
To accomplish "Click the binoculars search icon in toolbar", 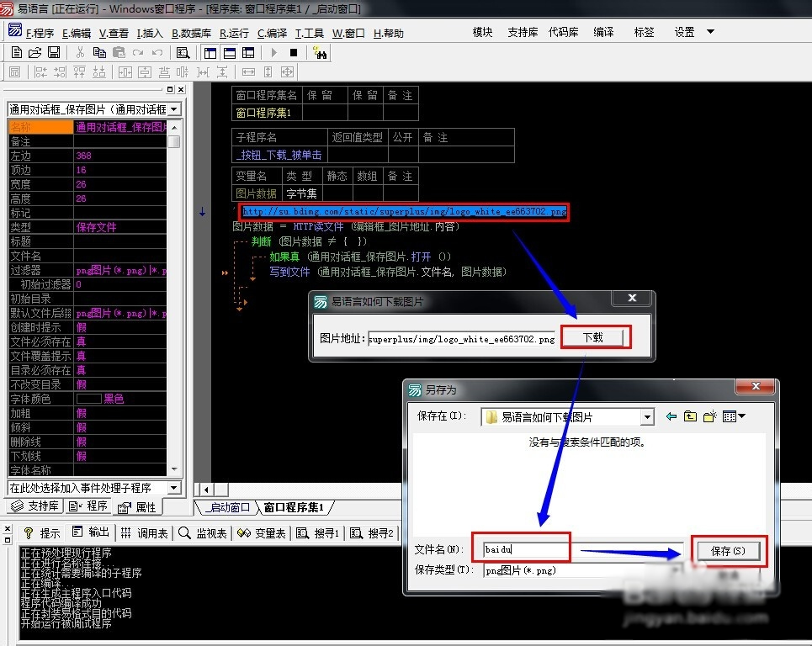I will (319, 53).
